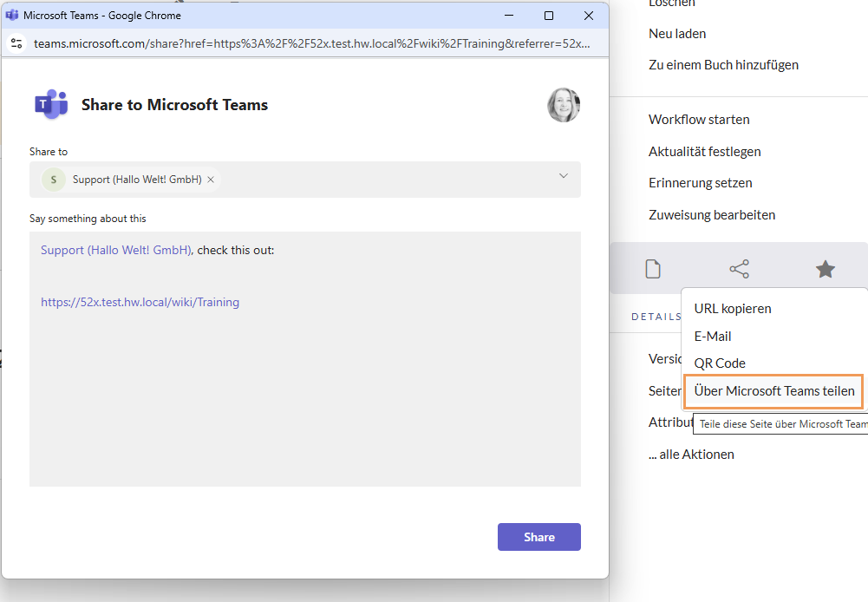Click Erinnerung setzen action
Image resolution: width=868 pixels, height=602 pixels.
pyautogui.click(x=700, y=183)
